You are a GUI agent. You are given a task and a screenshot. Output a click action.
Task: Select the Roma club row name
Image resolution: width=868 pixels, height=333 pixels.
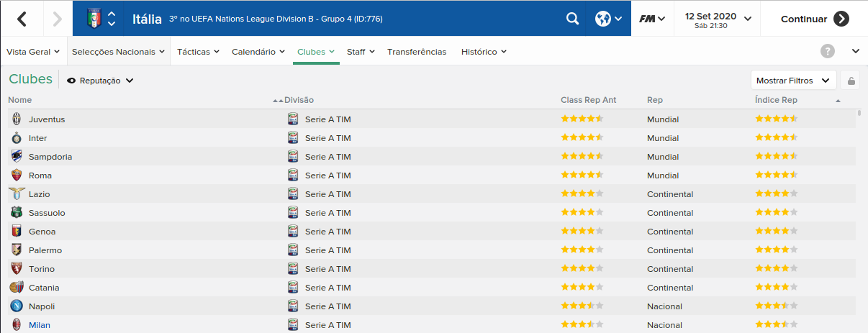pos(40,175)
